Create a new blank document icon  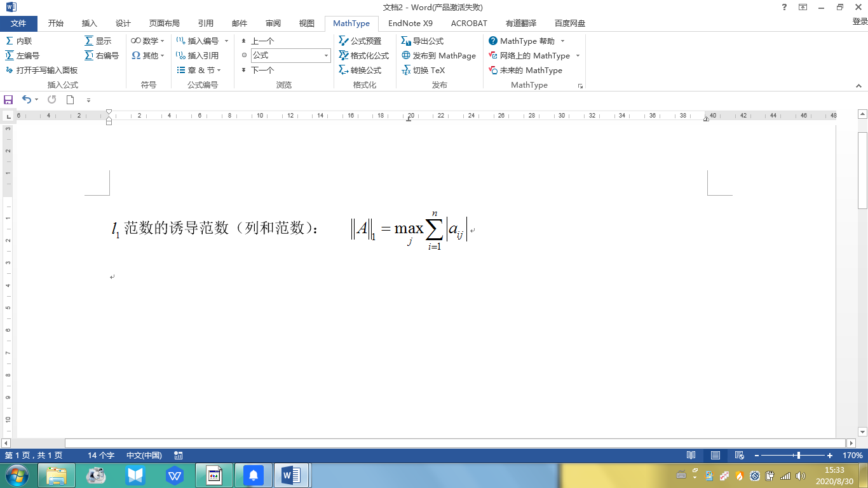71,100
